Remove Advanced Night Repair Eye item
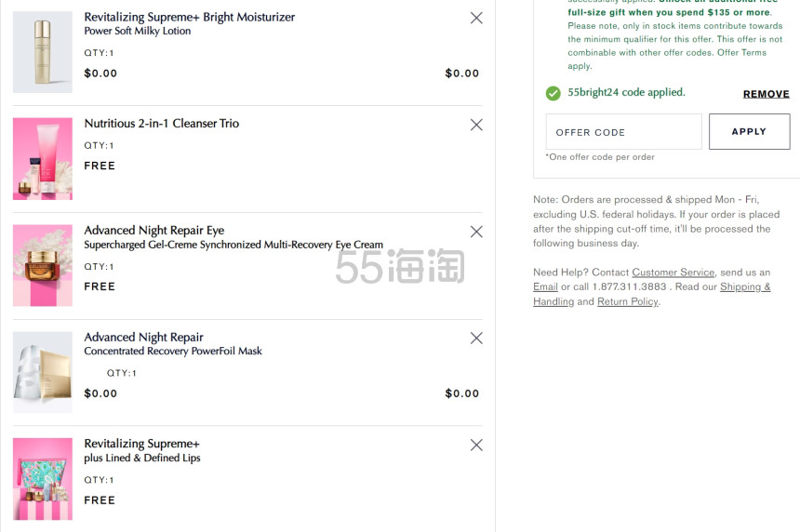800x532 pixels. tap(476, 232)
